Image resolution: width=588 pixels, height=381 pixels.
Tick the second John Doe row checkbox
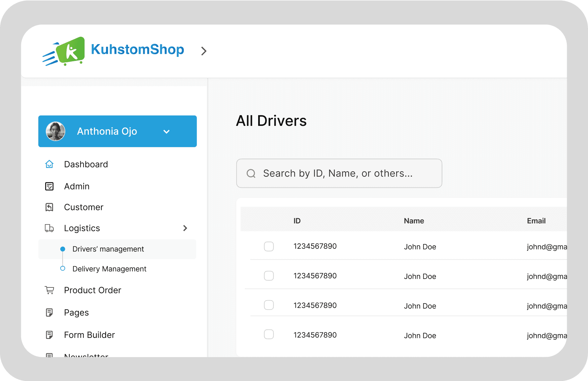pos(269,276)
